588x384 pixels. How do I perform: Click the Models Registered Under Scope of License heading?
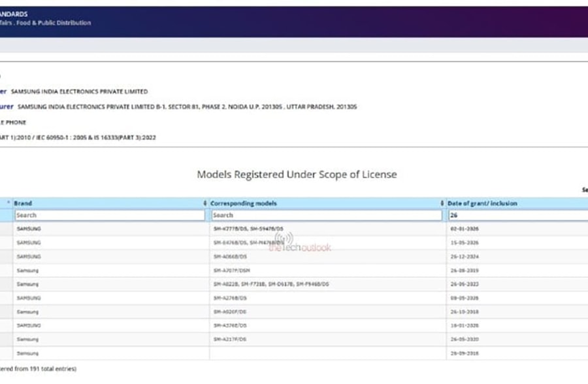coord(297,174)
